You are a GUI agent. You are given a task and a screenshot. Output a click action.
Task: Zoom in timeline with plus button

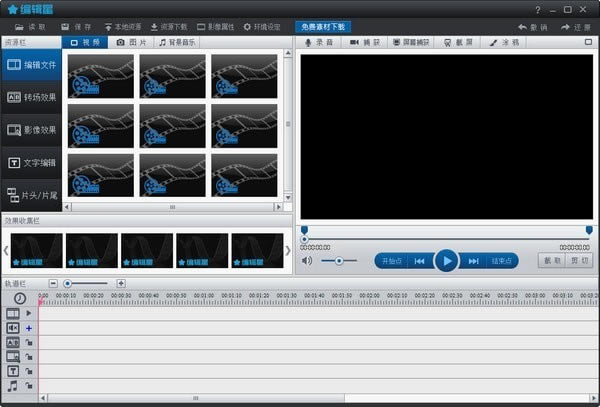[x=121, y=283]
